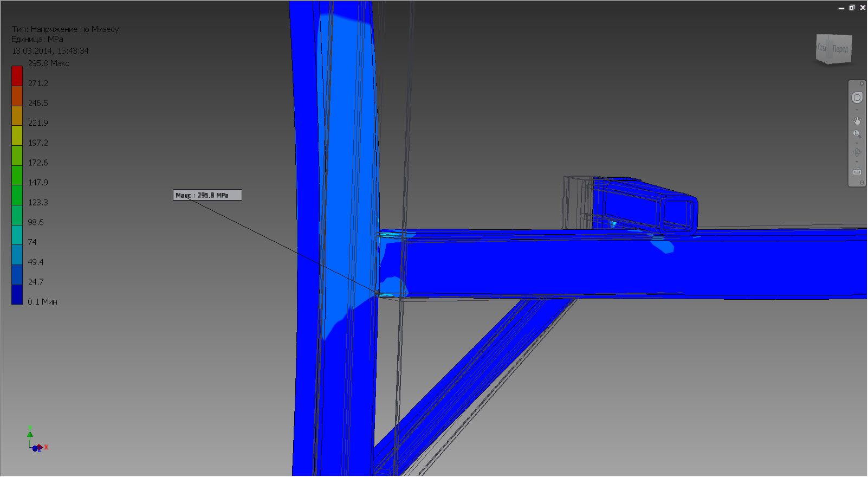Click the legend value 49.4
Image resolution: width=868 pixels, height=477 pixels.
(36, 262)
